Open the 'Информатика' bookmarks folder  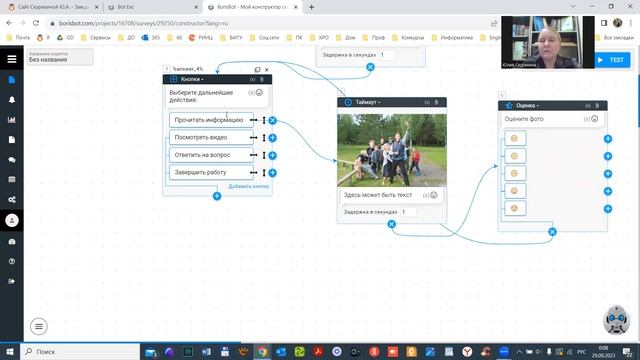pyautogui.click(x=452, y=38)
